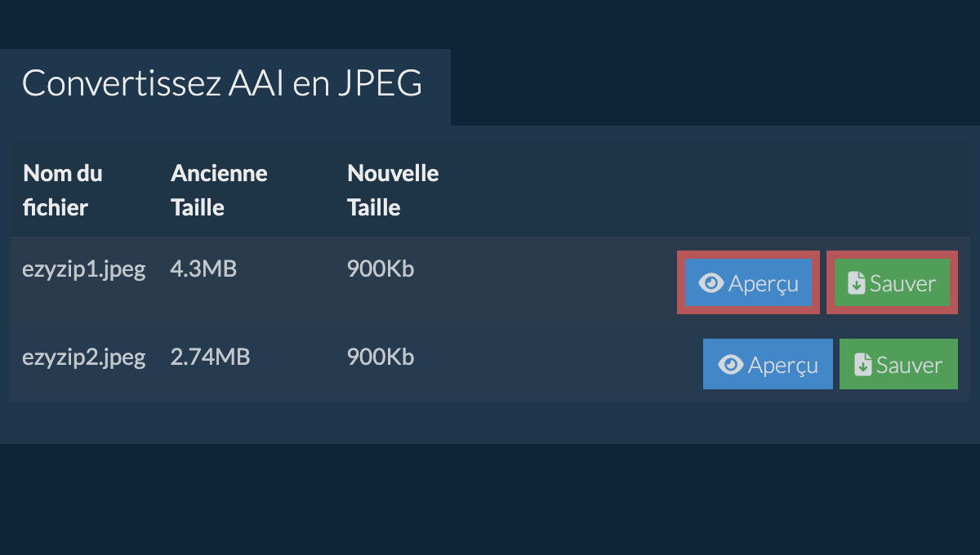This screenshot has height=555, width=980.
Task: Click the empty panel area below the ezyzip2.jpeg row
Action: [x=490, y=422]
